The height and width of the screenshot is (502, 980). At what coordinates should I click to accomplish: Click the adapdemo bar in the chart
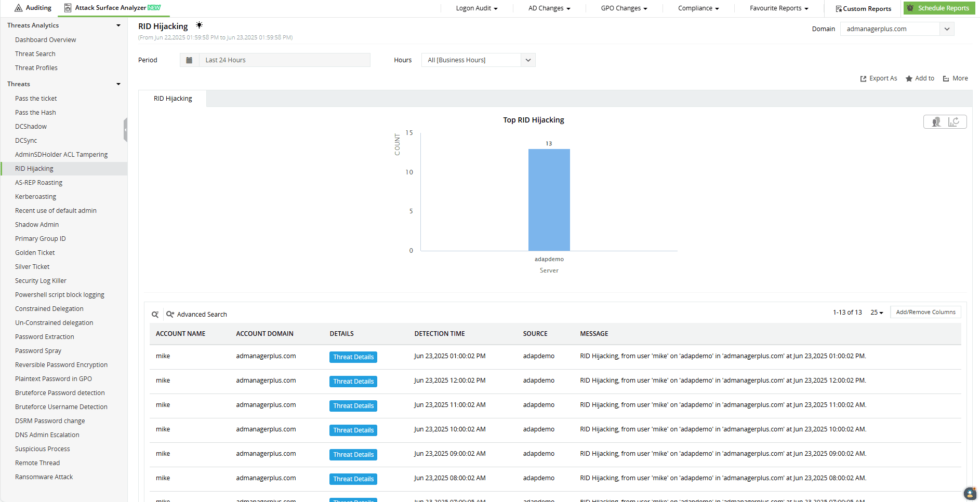(549, 200)
